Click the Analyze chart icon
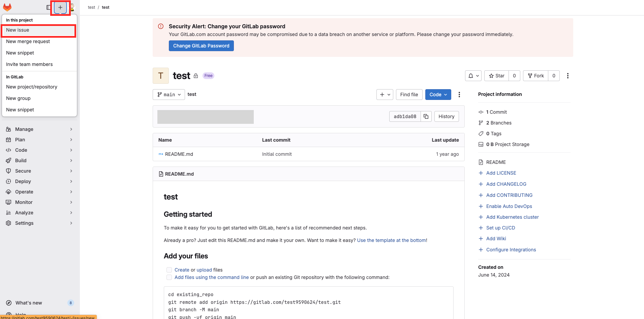The height and width of the screenshot is (319, 644). point(8,213)
